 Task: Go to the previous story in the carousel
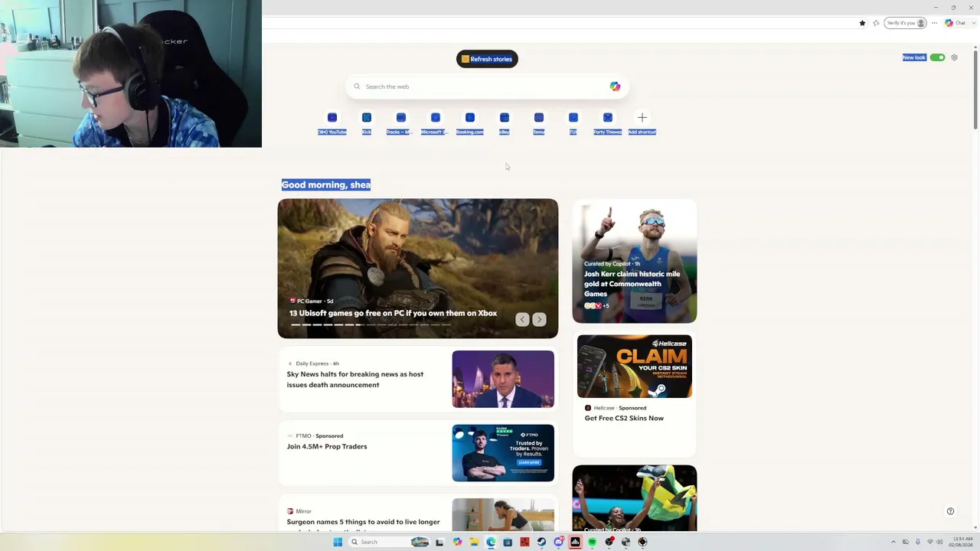tap(522, 319)
